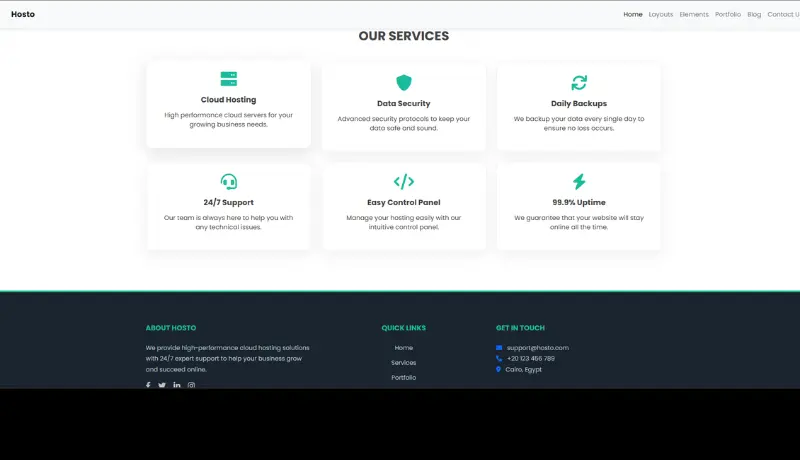Open the Elements nav item
Image resolution: width=800 pixels, height=460 pixels.
click(694, 14)
